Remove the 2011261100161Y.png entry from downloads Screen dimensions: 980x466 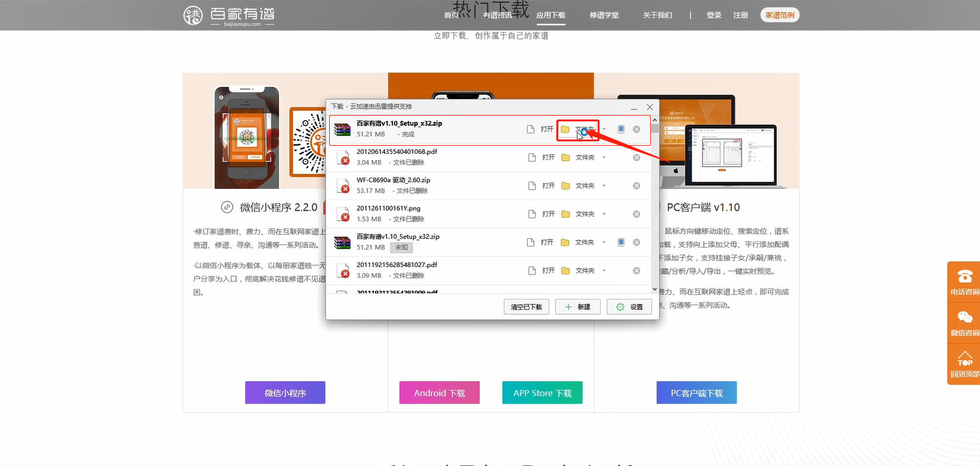[x=636, y=214]
